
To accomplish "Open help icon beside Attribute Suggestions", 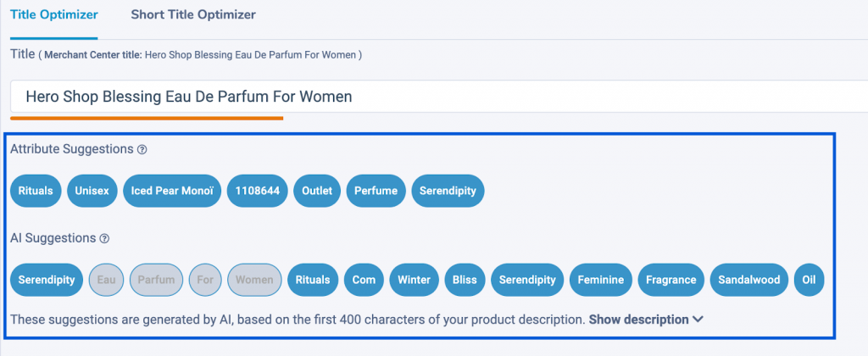I will pos(142,149).
